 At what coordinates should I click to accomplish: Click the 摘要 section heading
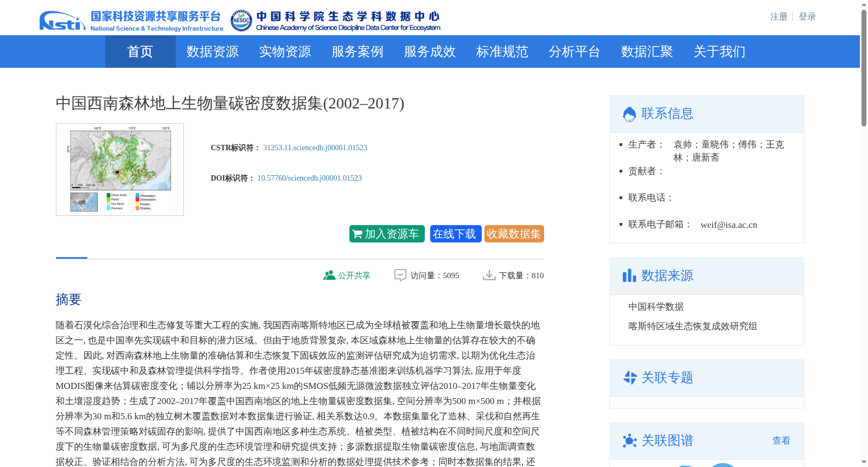click(x=68, y=299)
